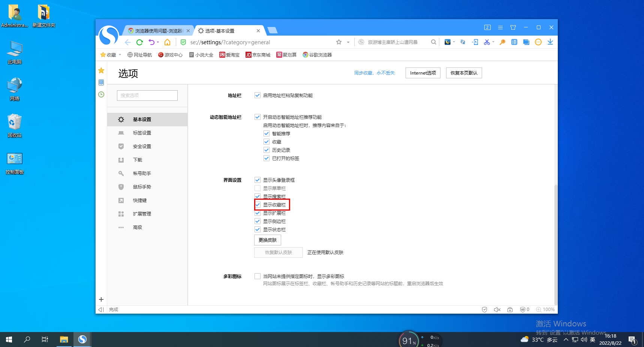Expand undo history dropdown arrow
The height and width of the screenshot is (347, 644).
pyautogui.click(x=158, y=42)
